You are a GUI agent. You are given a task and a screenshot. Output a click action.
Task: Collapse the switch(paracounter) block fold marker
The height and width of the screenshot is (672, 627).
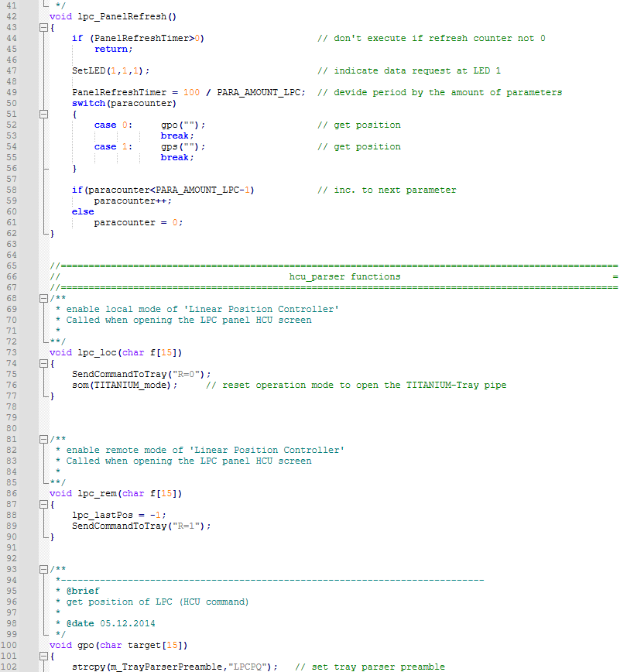(x=43, y=114)
